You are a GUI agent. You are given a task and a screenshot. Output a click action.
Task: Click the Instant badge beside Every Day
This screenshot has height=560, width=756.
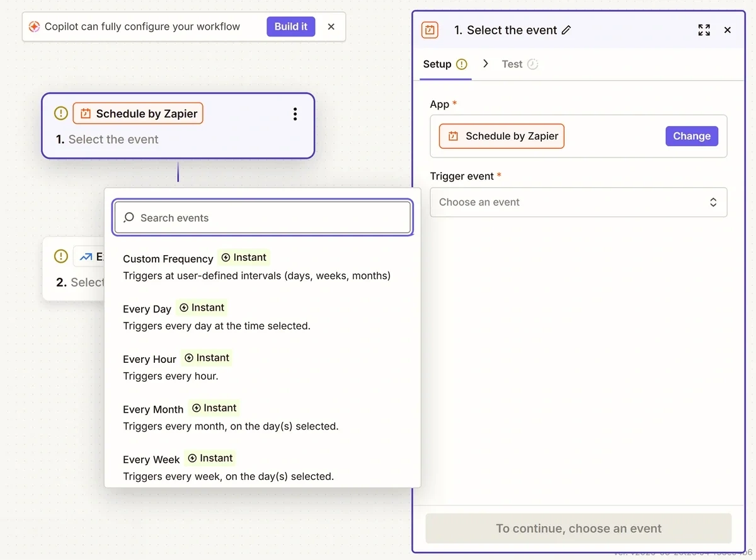pyautogui.click(x=202, y=307)
